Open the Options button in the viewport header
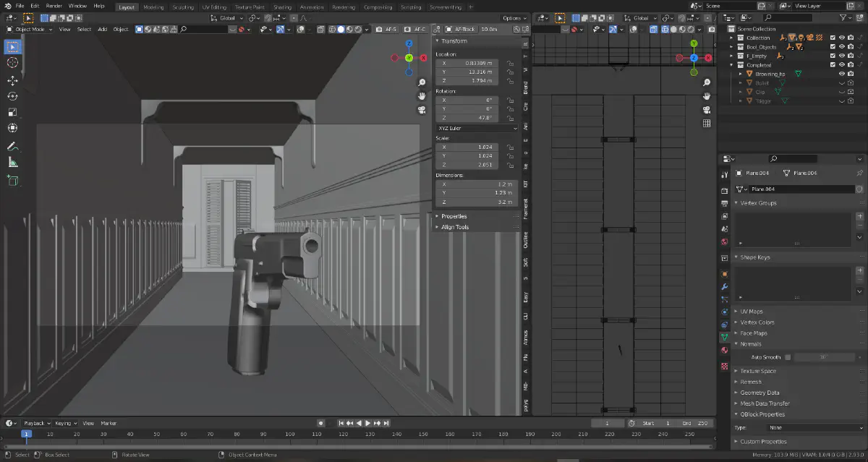Image resolution: width=868 pixels, height=462 pixels. point(514,18)
